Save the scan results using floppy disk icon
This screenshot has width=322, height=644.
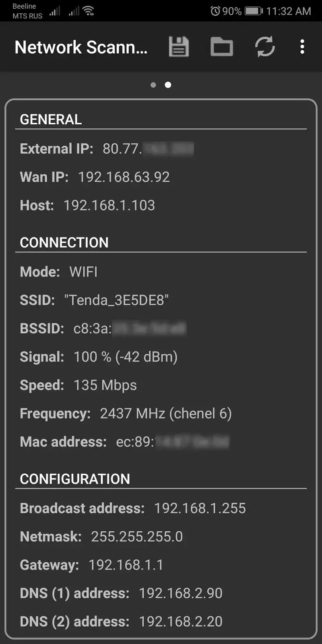tap(178, 47)
